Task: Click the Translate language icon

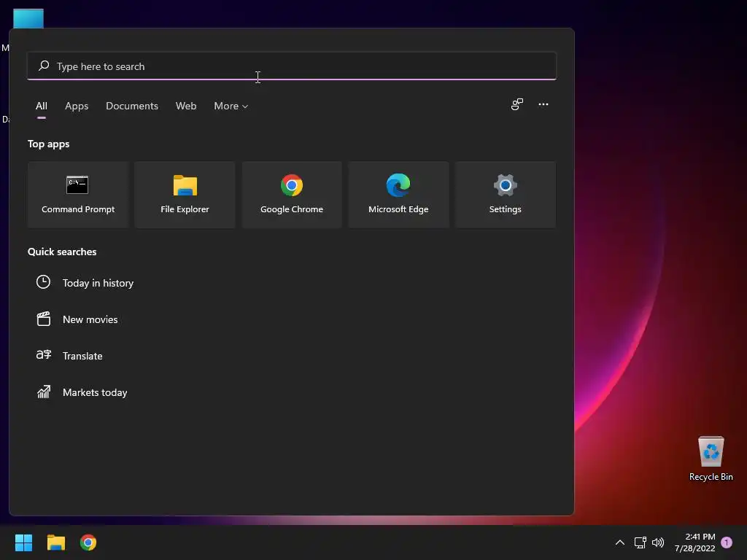Action: coord(43,355)
